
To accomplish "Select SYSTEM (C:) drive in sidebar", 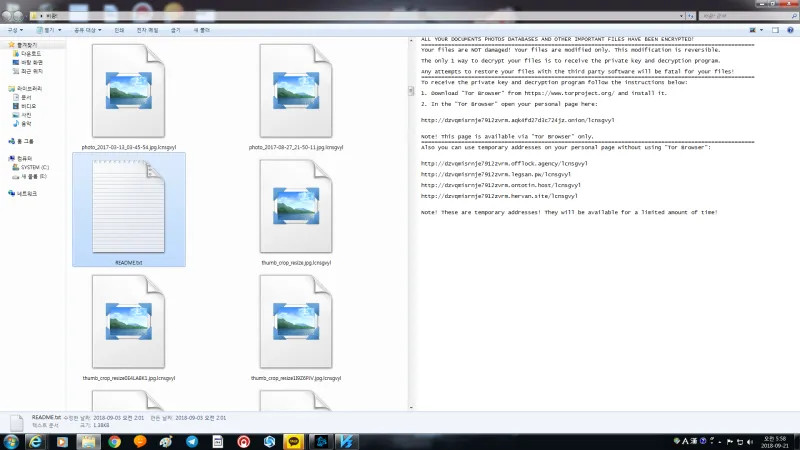I will (35, 166).
